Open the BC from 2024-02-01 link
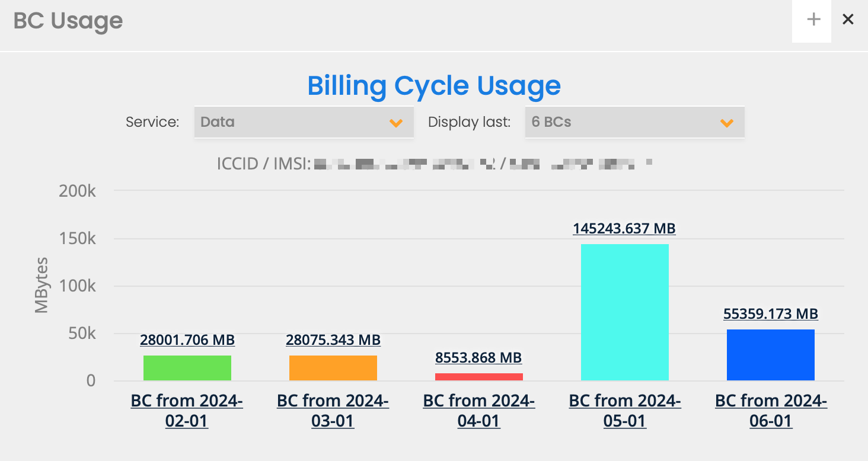Screen dimensions: 868x461 [x=187, y=411]
